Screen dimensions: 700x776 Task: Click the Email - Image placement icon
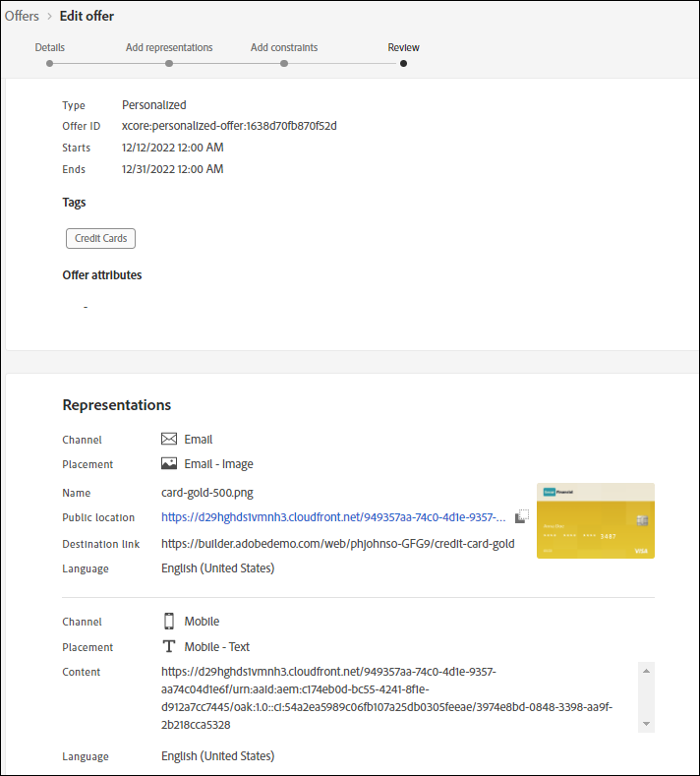(x=169, y=463)
